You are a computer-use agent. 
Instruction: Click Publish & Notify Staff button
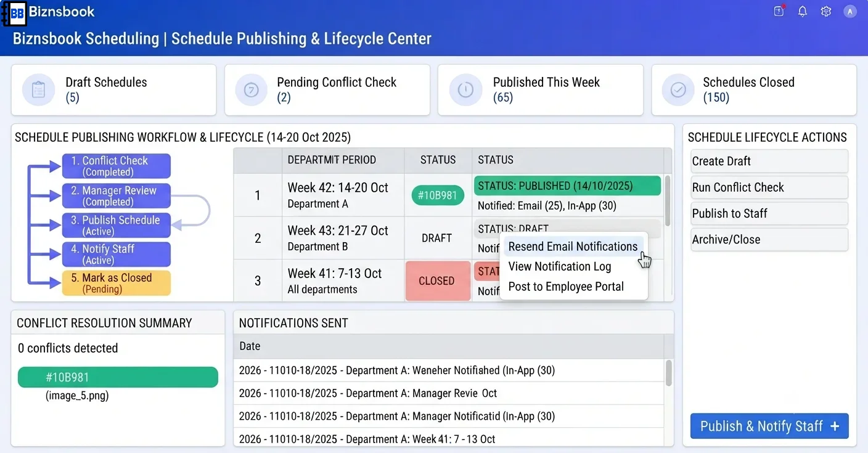click(769, 426)
